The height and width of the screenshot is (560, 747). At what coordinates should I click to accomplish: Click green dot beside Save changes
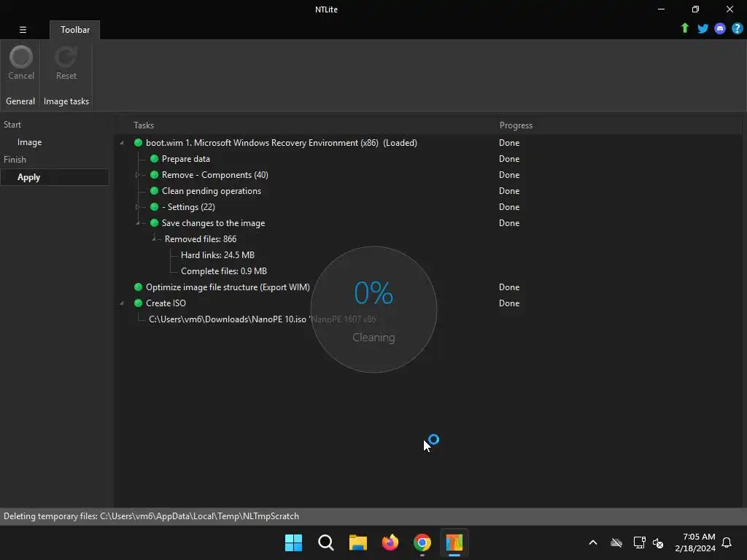point(154,223)
